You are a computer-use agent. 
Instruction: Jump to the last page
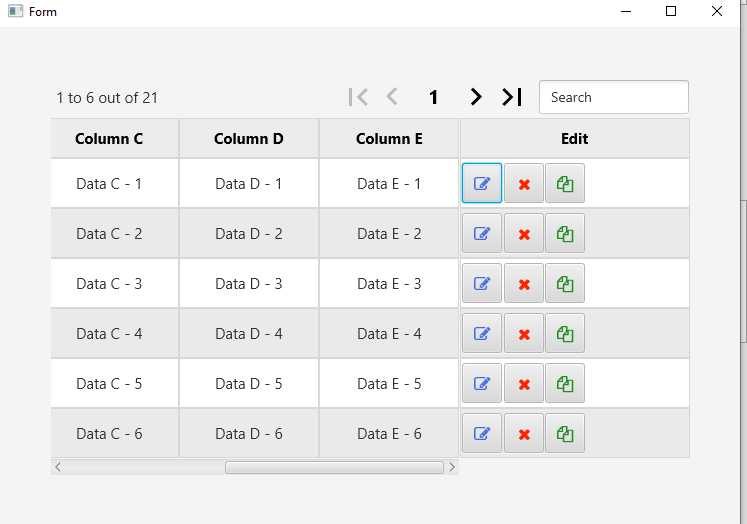tap(512, 97)
